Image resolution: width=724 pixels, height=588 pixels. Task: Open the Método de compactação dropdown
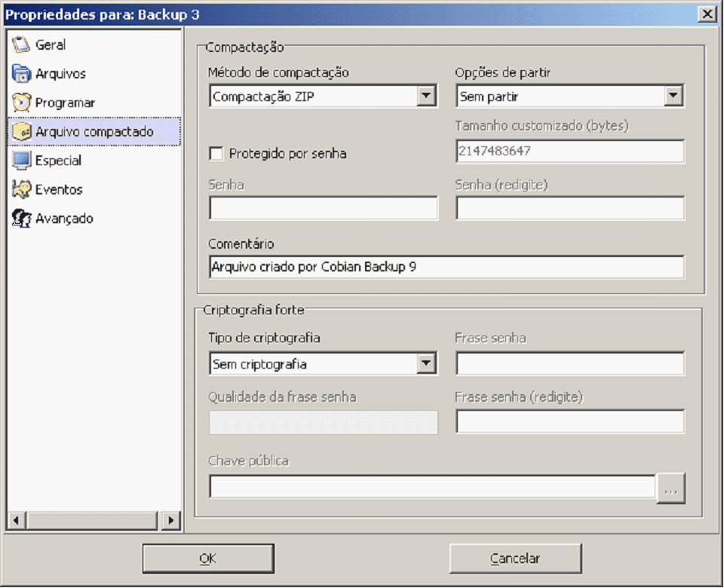pos(427,96)
